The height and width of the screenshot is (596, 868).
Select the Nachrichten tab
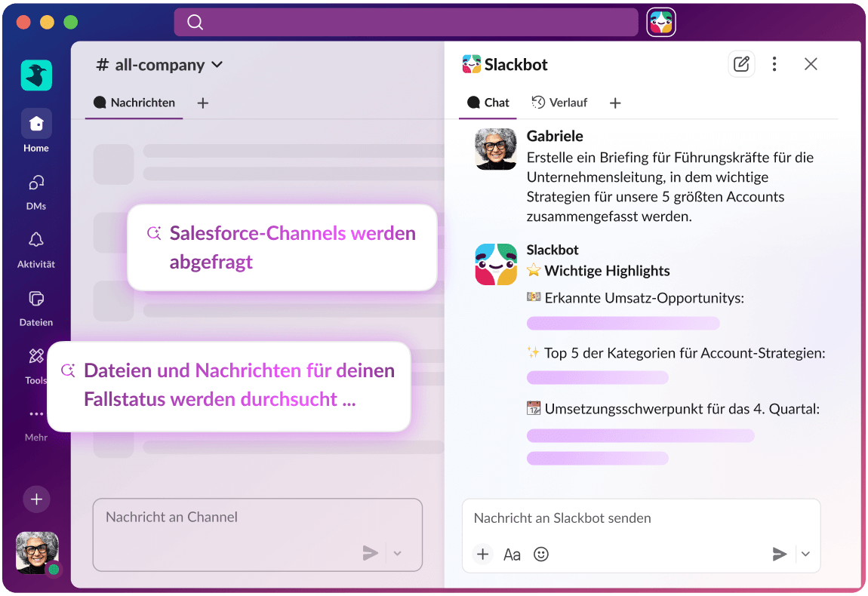[x=134, y=103]
